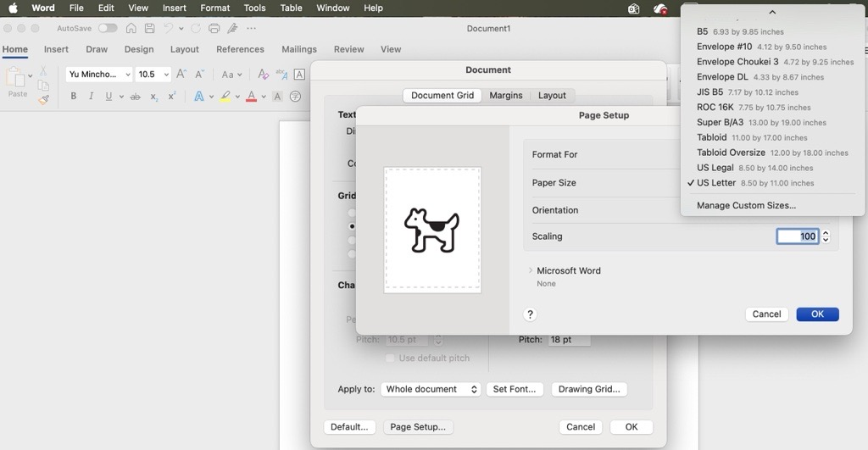Click the Cut scissors icon
This screenshot has height=450, width=868.
pyautogui.click(x=43, y=71)
